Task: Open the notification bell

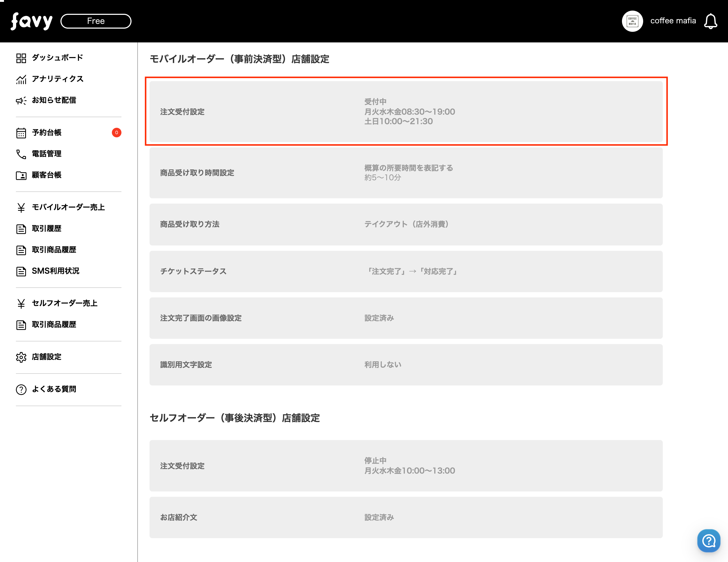Action: tap(710, 21)
